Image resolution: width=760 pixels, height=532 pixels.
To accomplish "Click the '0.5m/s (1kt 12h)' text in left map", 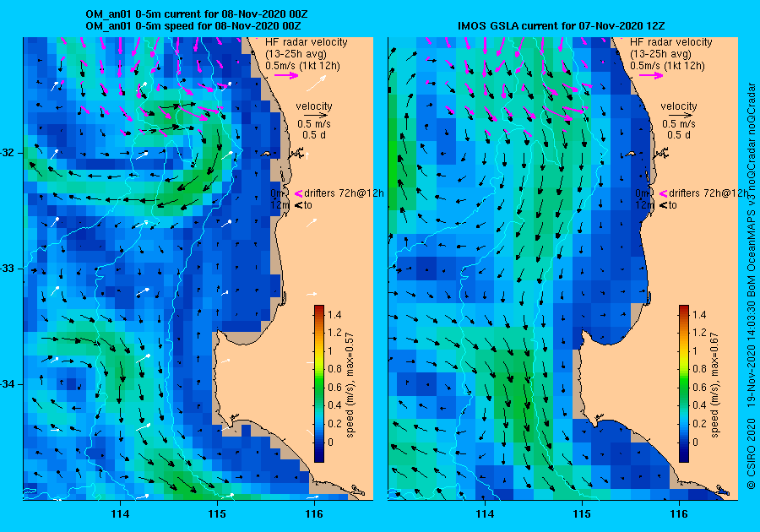I will point(302,66).
